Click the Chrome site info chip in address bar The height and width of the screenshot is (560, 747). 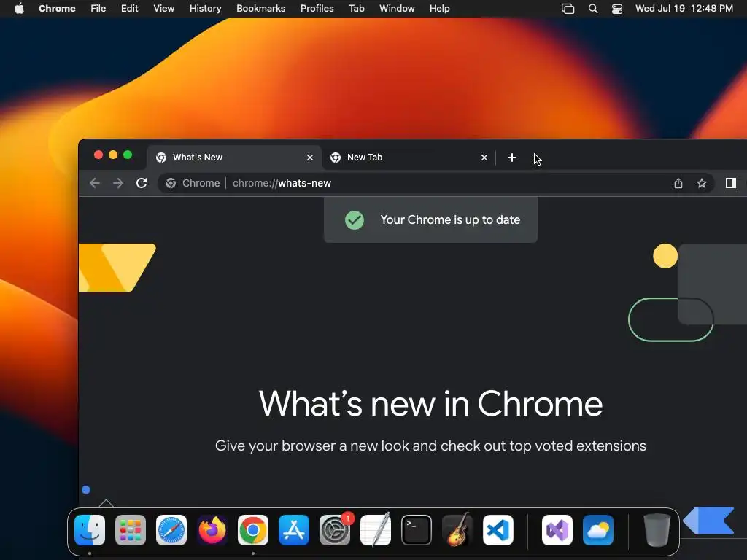[x=193, y=183]
